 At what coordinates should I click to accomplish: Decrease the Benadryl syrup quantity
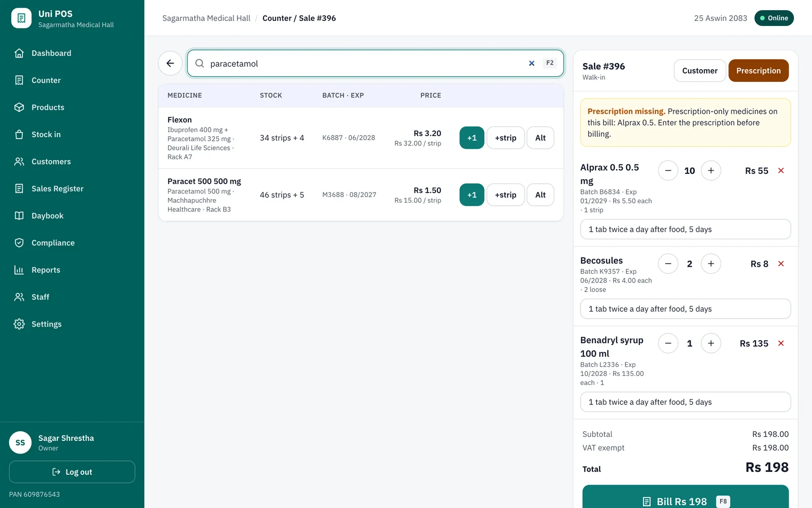pyautogui.click(x=668, y=343)
